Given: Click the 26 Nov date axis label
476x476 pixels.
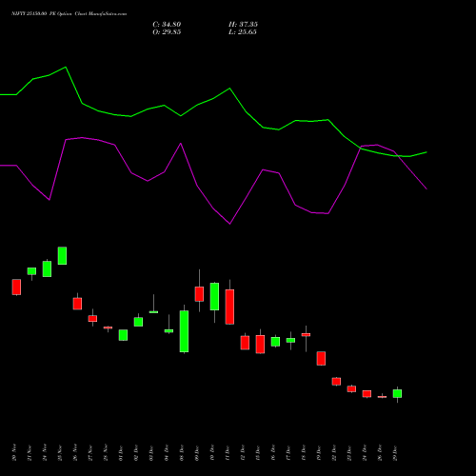Looking at the screenshot, I should click(x=75, y=452).
